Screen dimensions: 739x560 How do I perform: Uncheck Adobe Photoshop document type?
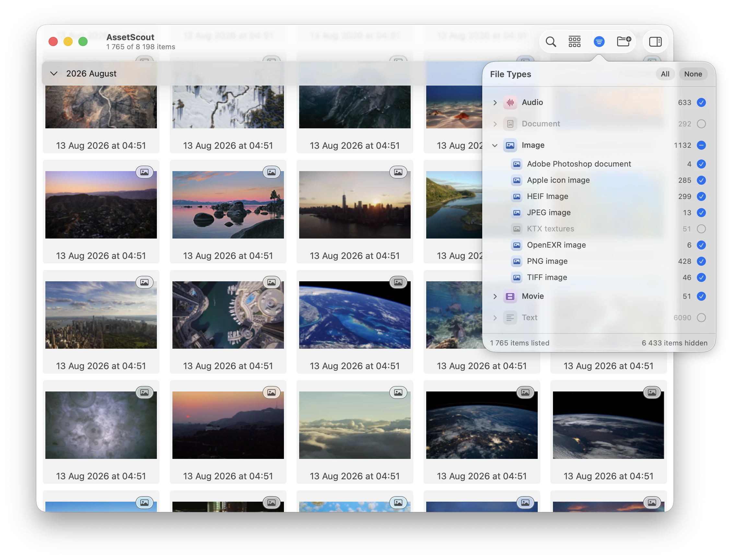[701, 164]
